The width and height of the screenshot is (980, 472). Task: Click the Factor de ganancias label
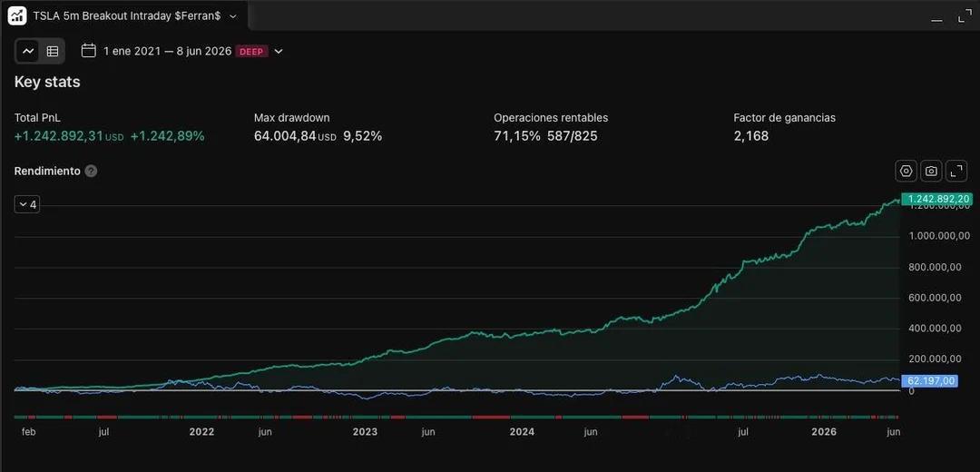(x=784, y=117)
